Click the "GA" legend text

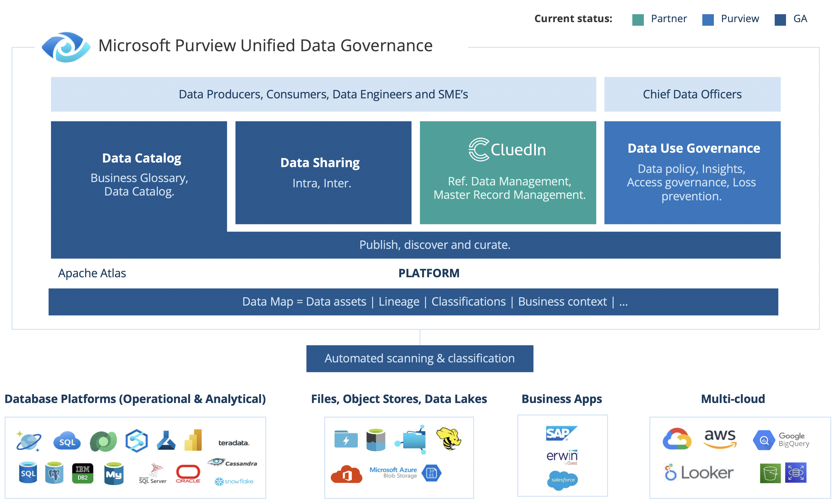tap(800, 19)
